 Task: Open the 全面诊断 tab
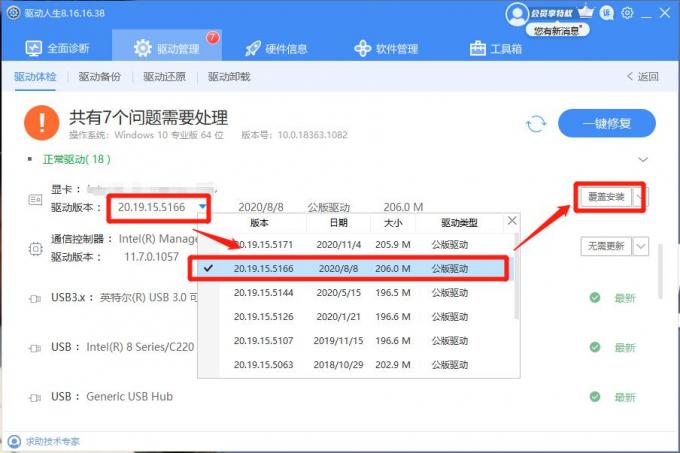click(57, 48)
